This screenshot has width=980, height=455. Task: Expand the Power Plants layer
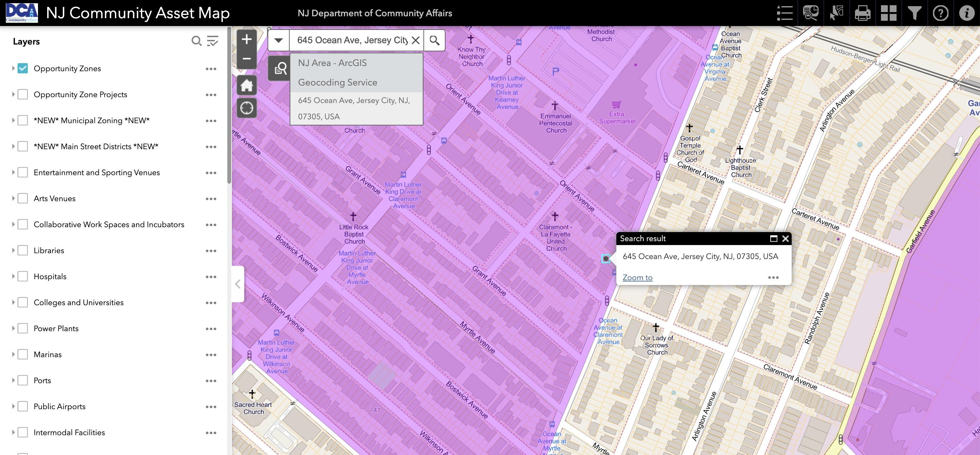click(13, 329)
